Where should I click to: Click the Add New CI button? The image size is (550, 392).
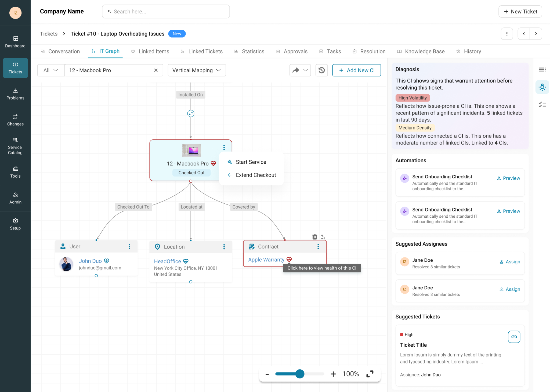pyautogui.click(x=356, y=70)
